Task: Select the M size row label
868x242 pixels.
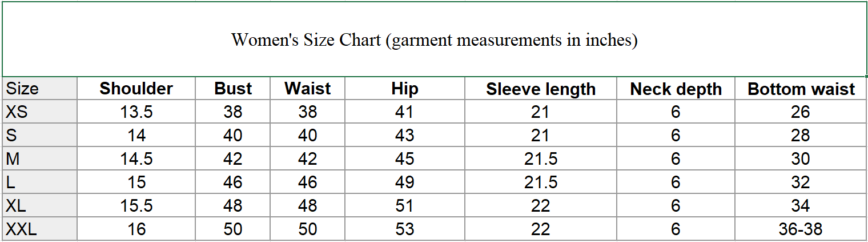Action: point(39,158)
